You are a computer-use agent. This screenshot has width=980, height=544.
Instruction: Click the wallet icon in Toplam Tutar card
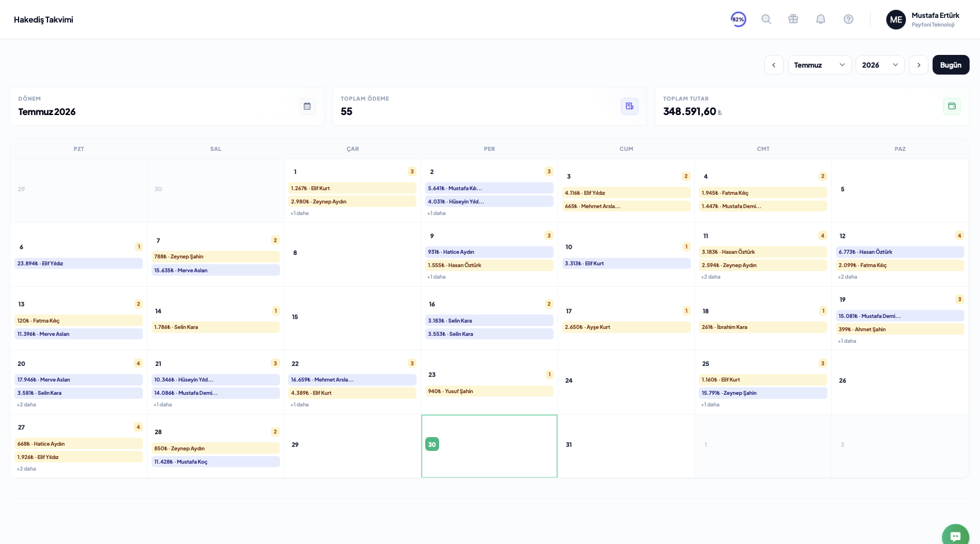952,106
